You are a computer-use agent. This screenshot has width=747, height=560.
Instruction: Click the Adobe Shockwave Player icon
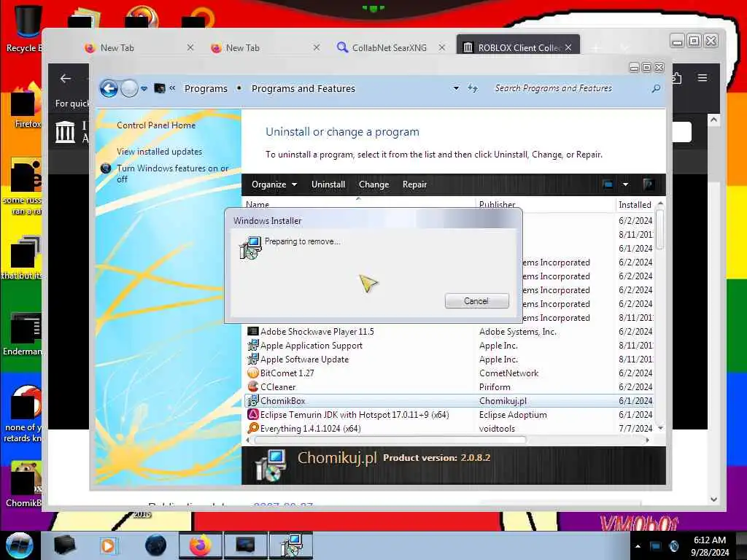[253, 332]
